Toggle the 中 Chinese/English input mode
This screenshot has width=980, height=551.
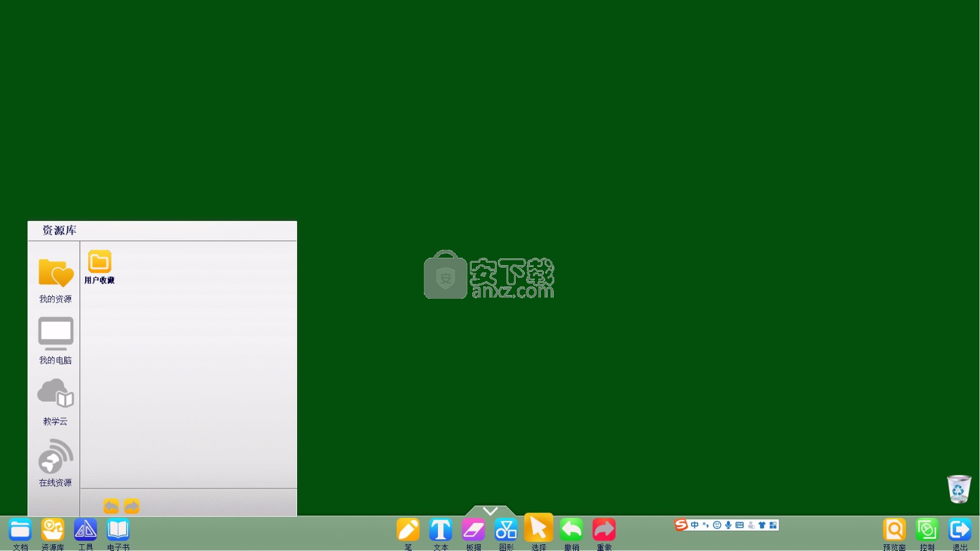[695, 525]
